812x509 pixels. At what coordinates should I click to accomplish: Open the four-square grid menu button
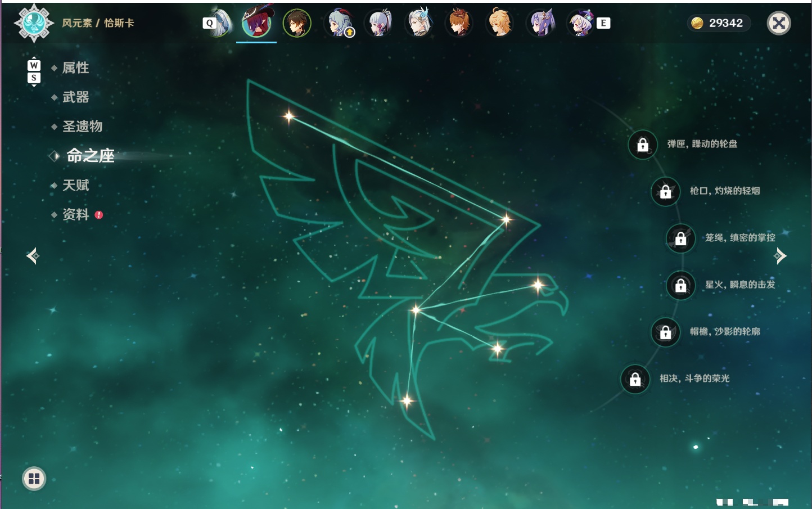tap(34, 479)
